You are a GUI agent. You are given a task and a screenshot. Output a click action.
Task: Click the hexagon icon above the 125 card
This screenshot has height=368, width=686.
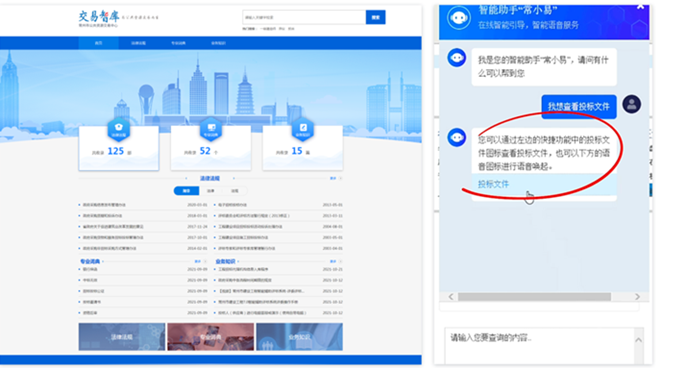(x=119, y=129)
